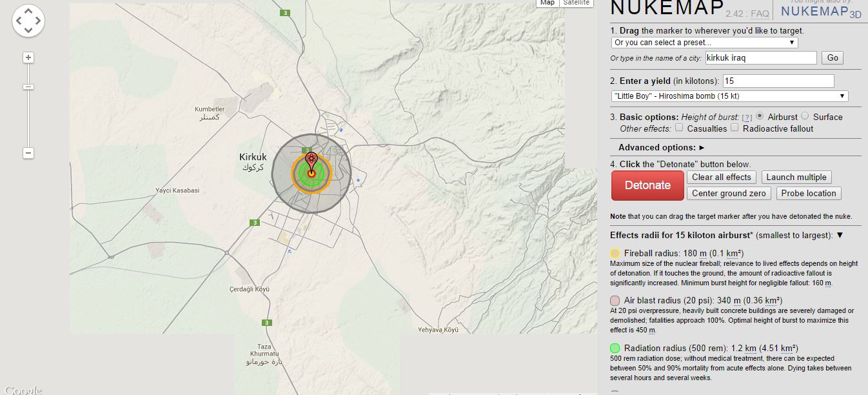Zoom in with the plus button
Viewport: 868px width, 395px height.
(x=28, y=57)
